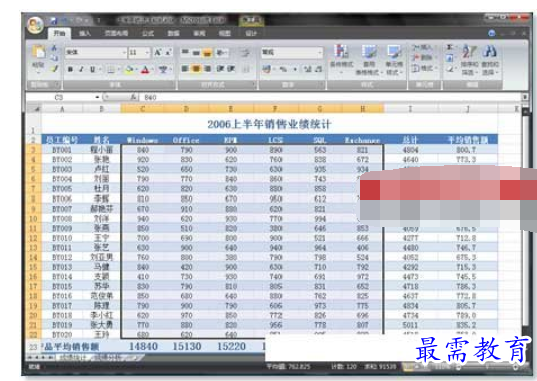
Task: Click the Insert Function fx icon
Action: pyautogui.click(x=133, y=97)
